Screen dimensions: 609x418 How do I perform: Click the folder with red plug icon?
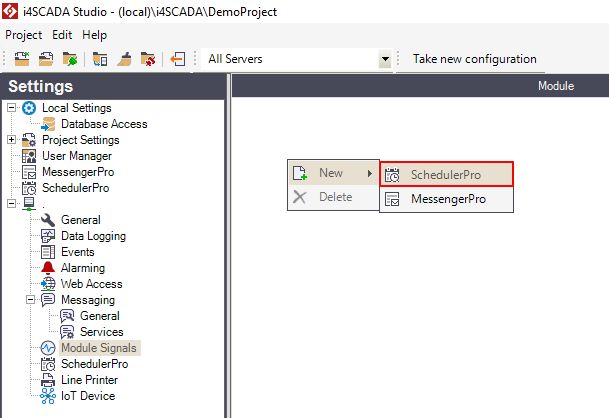tap(148, 59)
